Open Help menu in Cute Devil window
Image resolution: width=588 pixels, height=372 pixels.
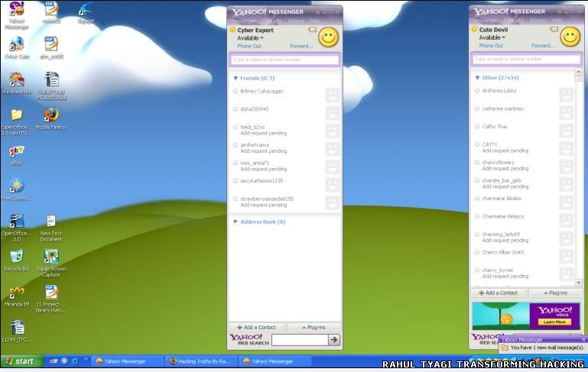click(x=557, y=20)
